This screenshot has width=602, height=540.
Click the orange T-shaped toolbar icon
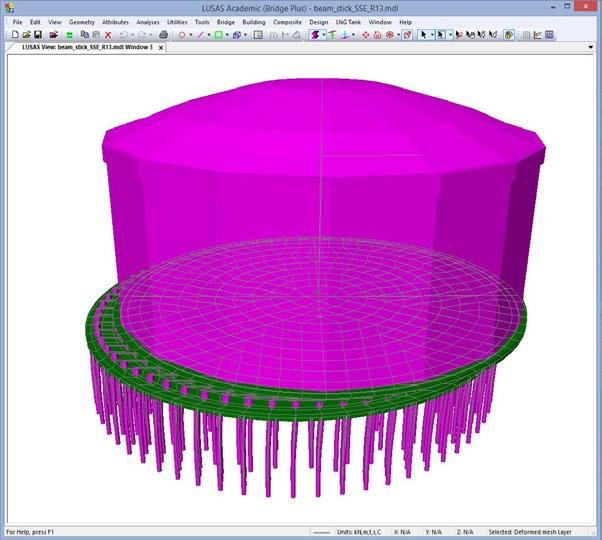click(332, 35)
